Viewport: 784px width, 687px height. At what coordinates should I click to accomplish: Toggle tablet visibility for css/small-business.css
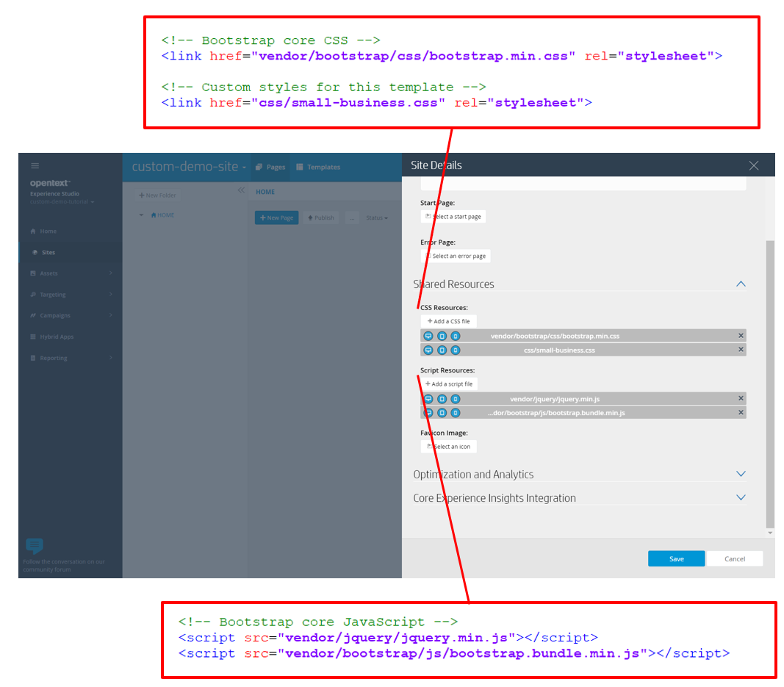[x=442, y=350]
